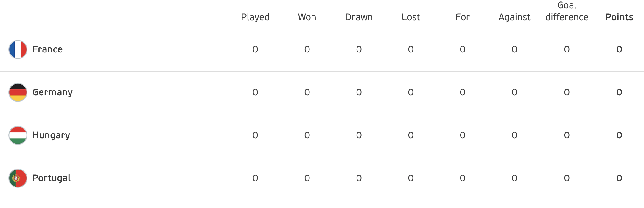Select the Goal difference column header
The width and height of the screenshot is (644, 208).
point(567,11)
